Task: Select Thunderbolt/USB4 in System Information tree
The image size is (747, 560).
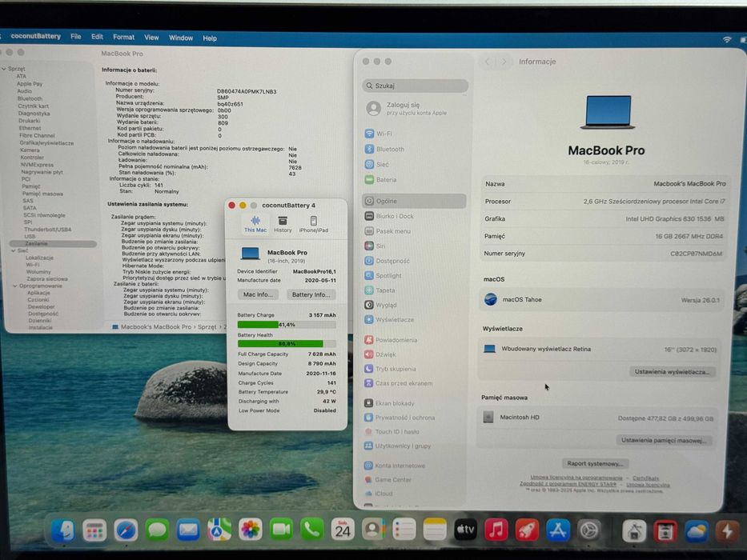Action: pos(48,230)
